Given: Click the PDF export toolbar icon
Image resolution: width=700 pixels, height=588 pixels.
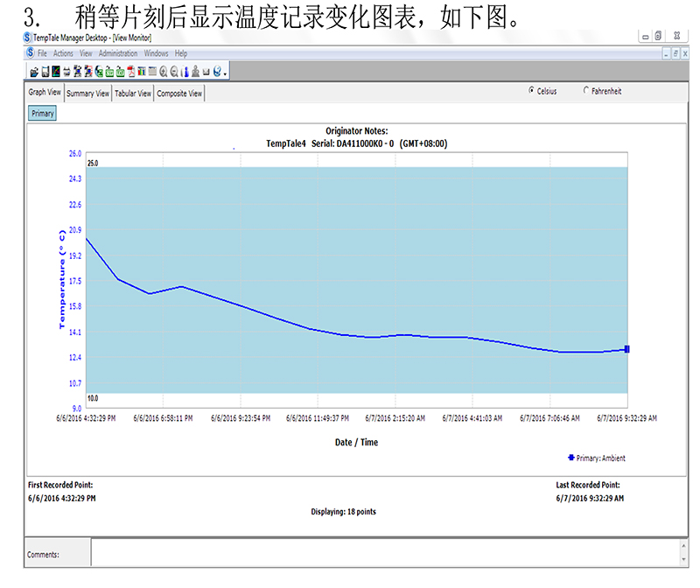Looking at the screenshot, I should tap(131, 72).
